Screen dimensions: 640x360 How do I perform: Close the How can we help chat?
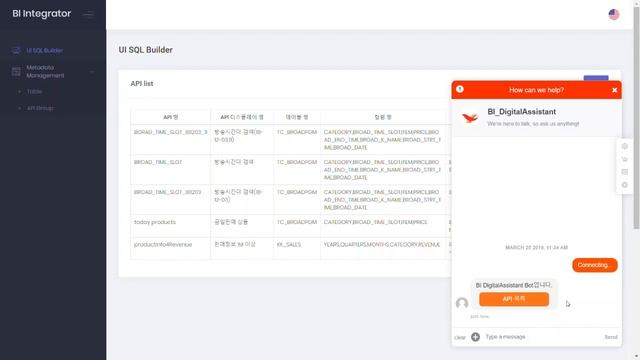pos(614,90)
